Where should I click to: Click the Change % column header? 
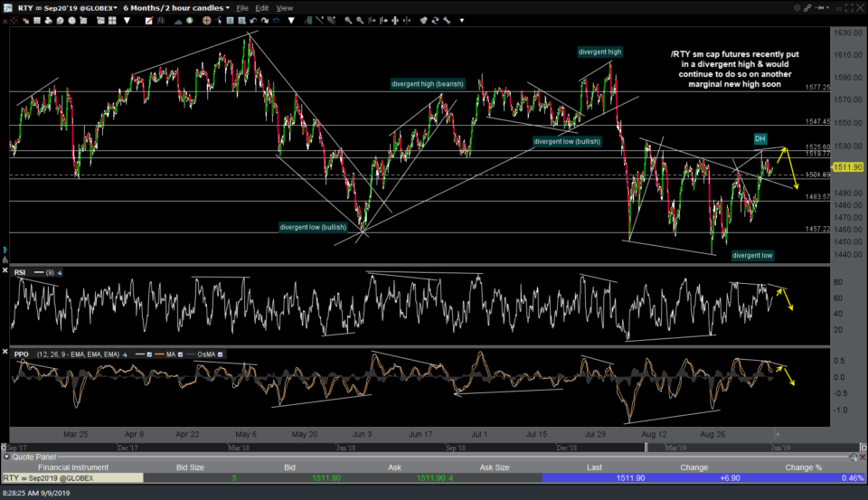coord(803,467)
